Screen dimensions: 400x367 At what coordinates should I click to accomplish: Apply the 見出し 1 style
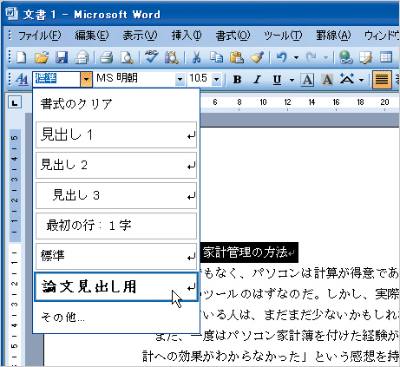[116, 135]
